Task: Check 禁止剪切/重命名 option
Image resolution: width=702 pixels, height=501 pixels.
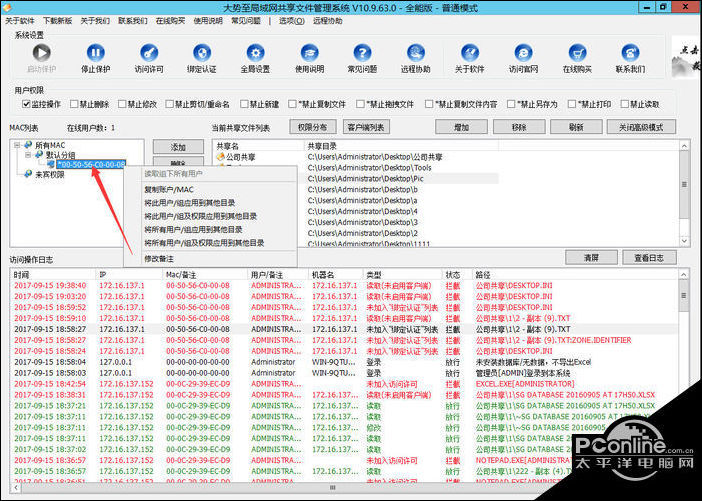Action: coord(169,104)
